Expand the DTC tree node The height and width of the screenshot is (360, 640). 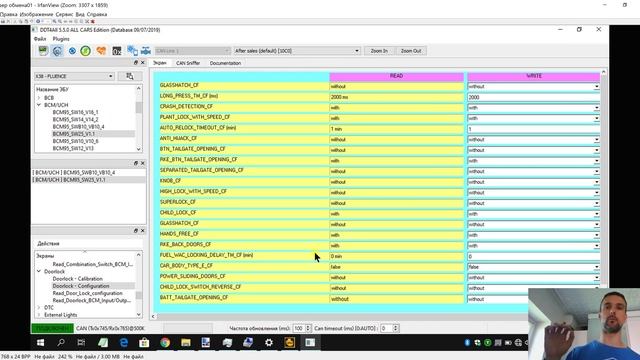click(x=39, y=307)
